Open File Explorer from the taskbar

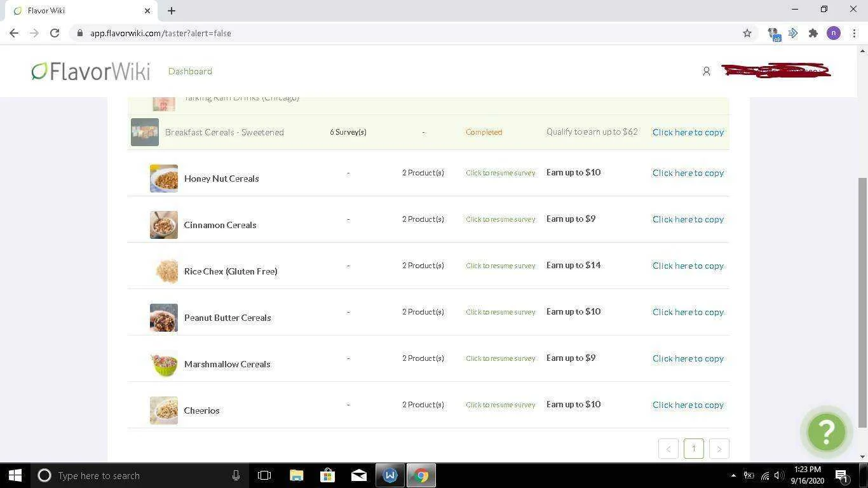tap(297, 475)
